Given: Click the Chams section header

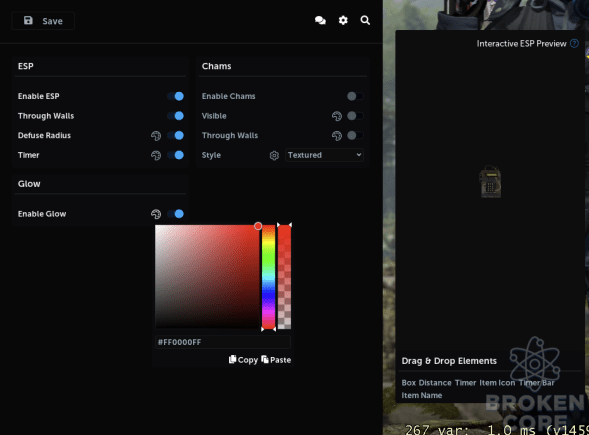Looking at the screenshot, I should [x=216, y=66].
